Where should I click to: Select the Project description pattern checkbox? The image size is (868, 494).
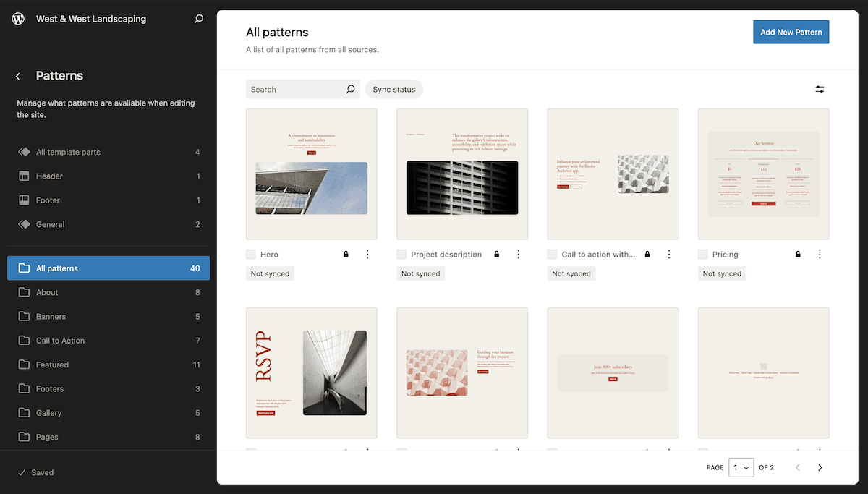[401, 254]
